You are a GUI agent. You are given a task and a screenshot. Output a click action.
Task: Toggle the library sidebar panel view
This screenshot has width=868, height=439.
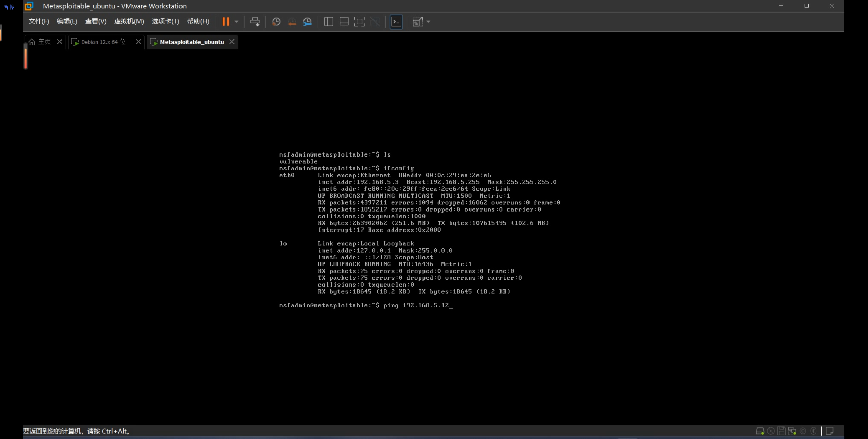click(328, 22)
